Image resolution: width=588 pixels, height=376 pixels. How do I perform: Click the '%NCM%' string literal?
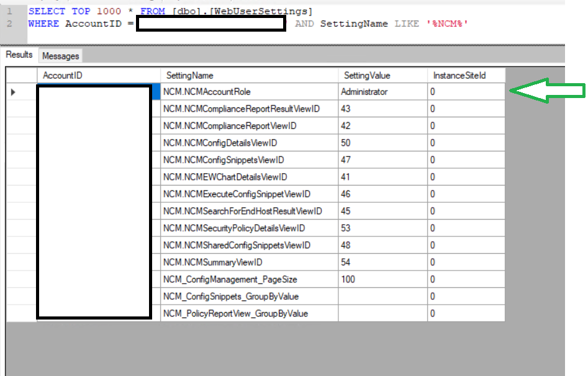(448, 24)
